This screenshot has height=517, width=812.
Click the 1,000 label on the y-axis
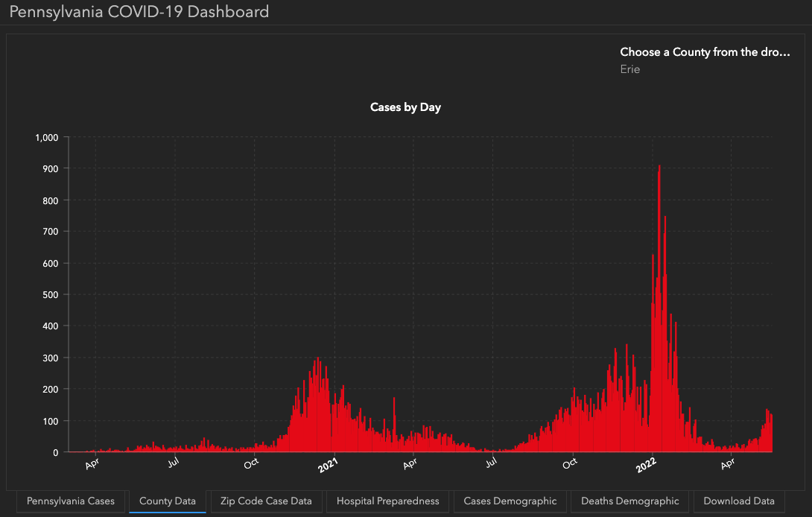click(x=46, y=138)
